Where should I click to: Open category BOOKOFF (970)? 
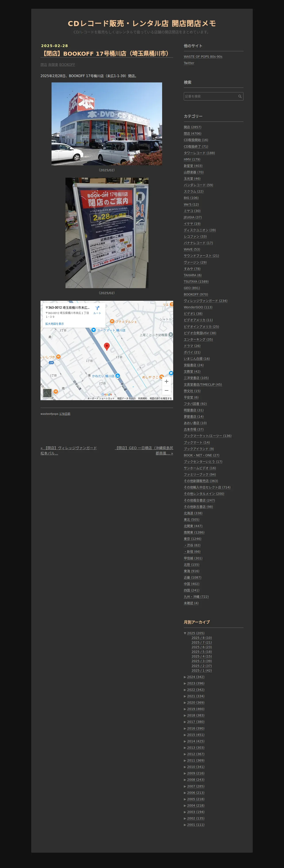196,295
